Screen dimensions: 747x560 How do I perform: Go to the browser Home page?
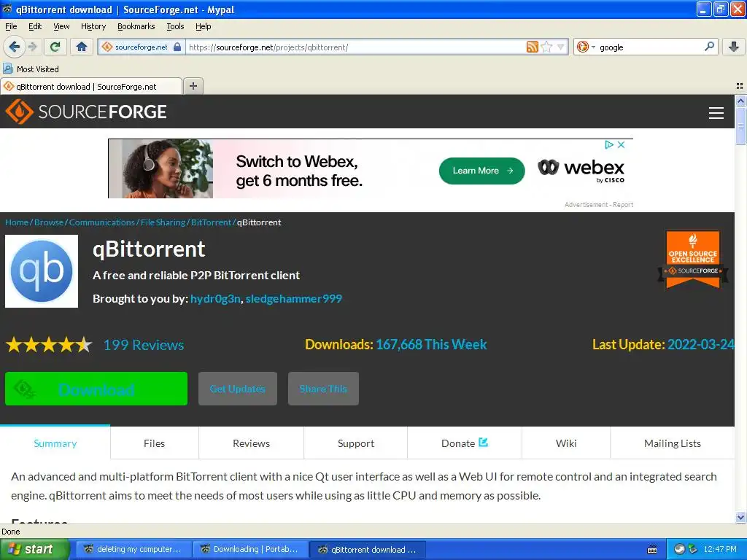point(82,47)
